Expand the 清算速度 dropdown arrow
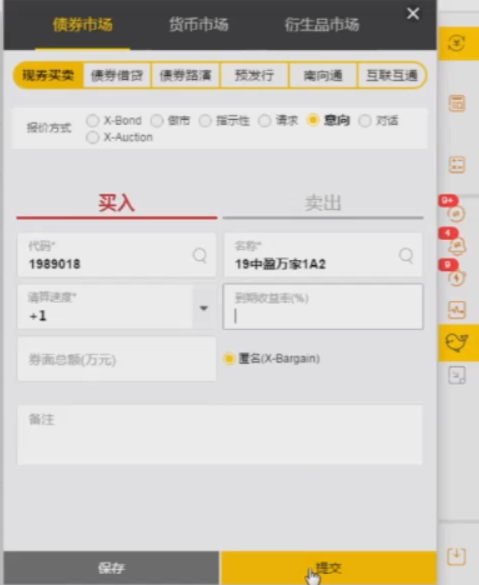Image resolution: width=479 pixels, height=585 pixels. [204, 308]
